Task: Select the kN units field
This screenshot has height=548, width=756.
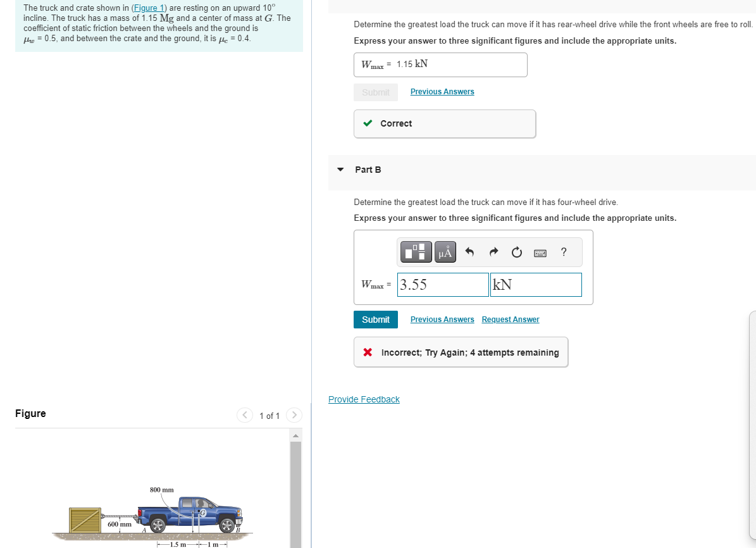Action: click(x=535, y=284)
